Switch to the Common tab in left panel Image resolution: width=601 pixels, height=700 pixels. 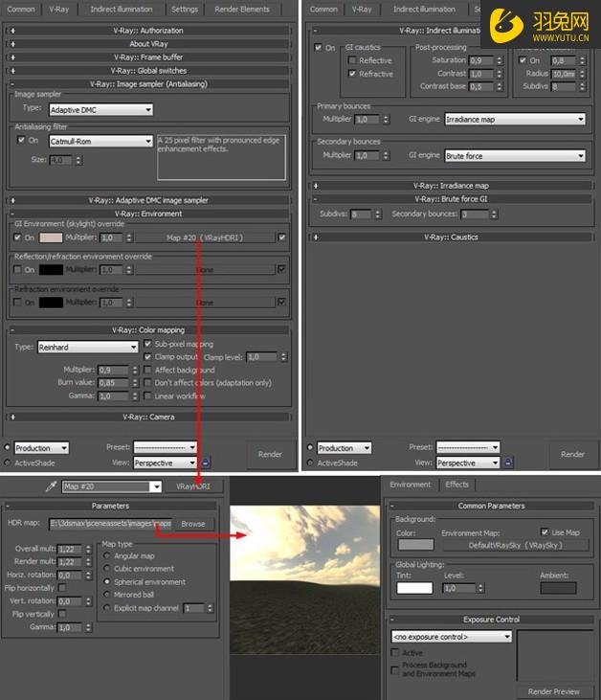(x=20, y=9)
